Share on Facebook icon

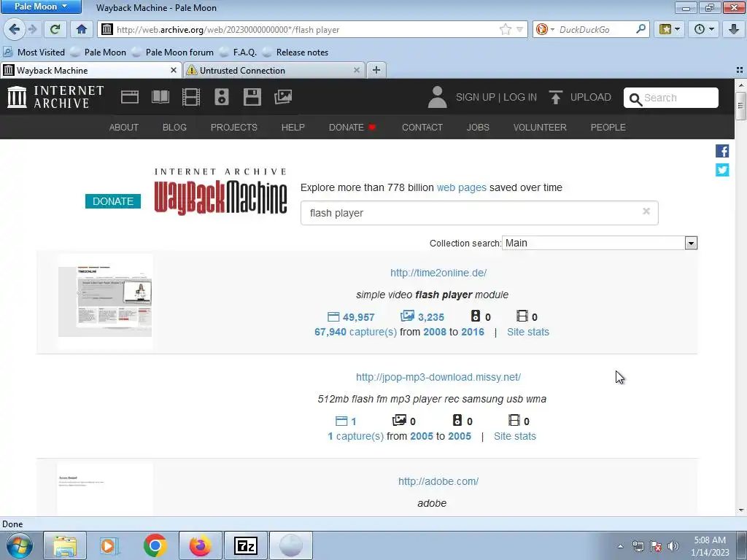722,151
